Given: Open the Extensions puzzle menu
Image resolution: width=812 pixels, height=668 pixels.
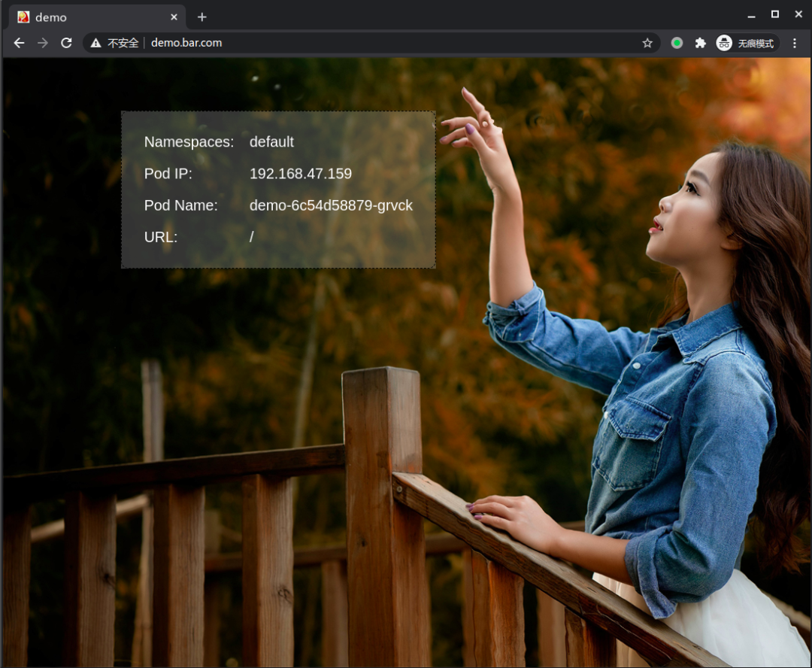Looking at the screenshot, I should [x=700, y=43].
